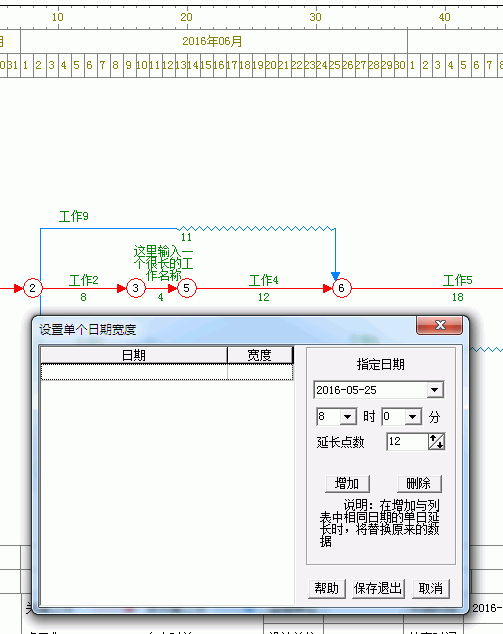Select the 日期 column header
503x634 pixels.
coord(134,355)
